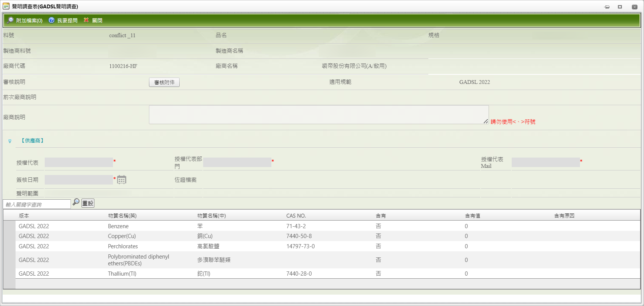Select the Thallium(Tl) cell

122,274
